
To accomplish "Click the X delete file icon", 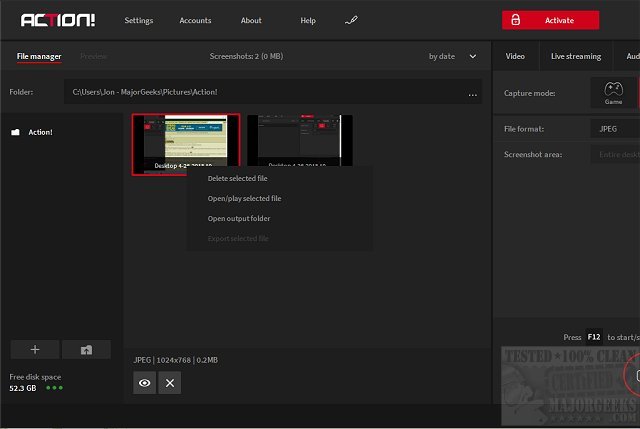I will 170,382.
